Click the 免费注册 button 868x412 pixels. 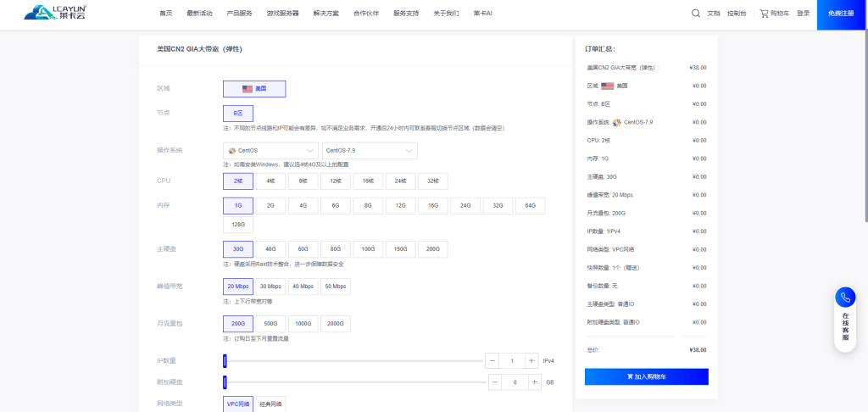pos(841,14)
